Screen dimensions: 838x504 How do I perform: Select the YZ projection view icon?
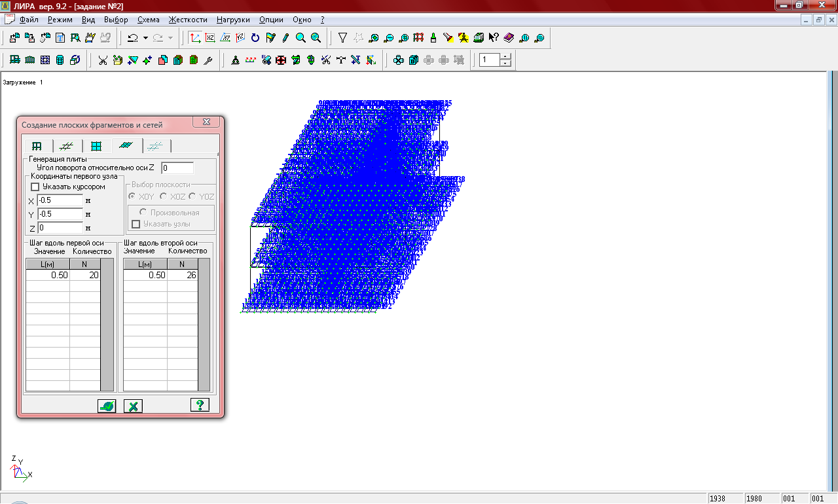coord(240,38)
